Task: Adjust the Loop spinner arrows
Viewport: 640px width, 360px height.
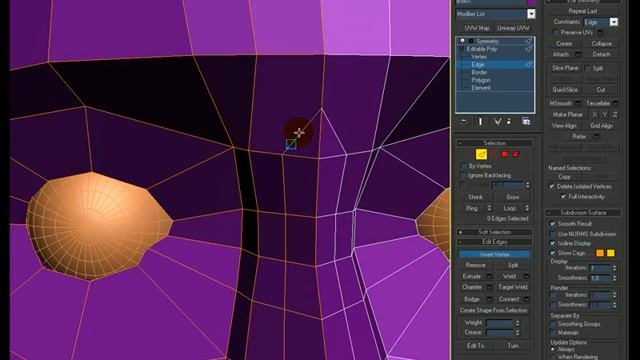Action: (527, 208)
